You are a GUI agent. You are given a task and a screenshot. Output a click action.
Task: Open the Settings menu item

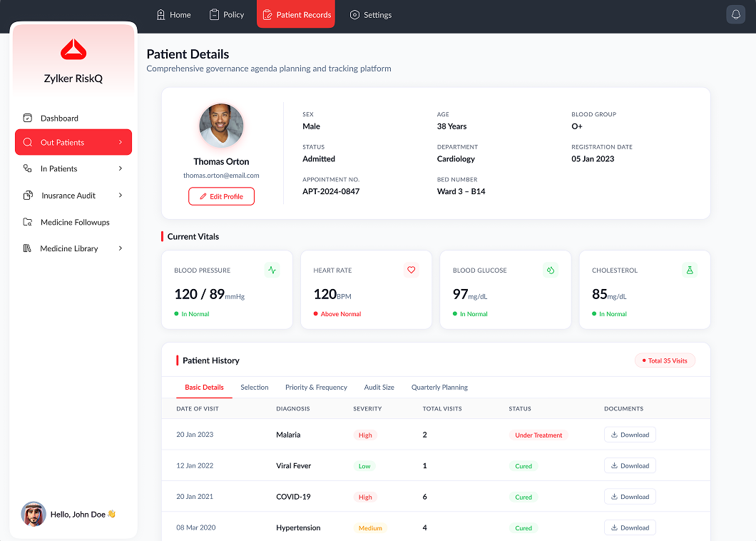point(371,15)
